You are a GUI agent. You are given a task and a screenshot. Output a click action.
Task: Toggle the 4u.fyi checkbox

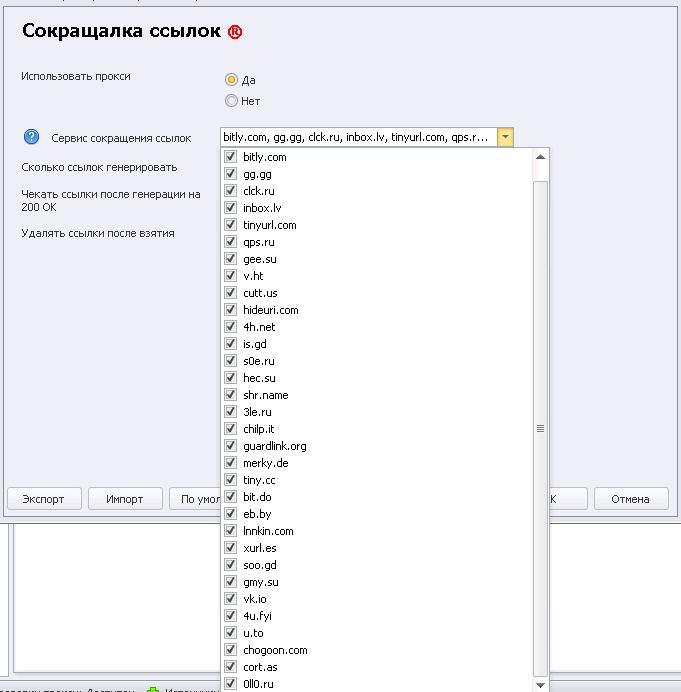click(230, 616)
